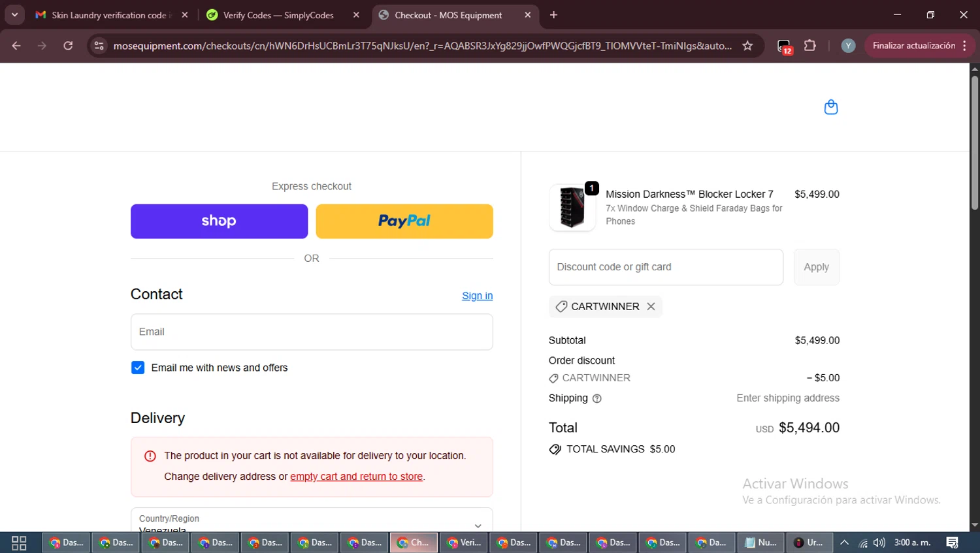Screen dimensions: 980x553
Task: Uncheck Email me with news and offers
Action: tap(138, 368)
